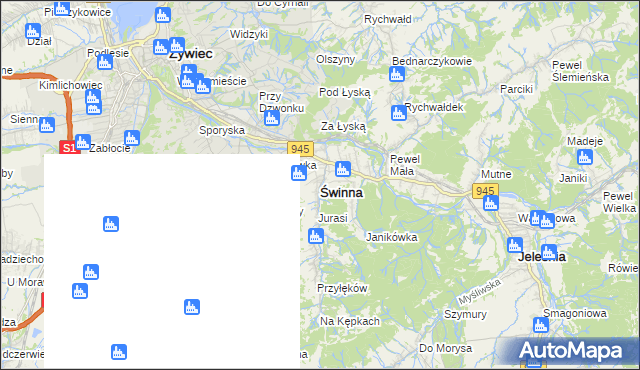Click the factory marker above Dział label
The image size is (640, 370).
point(33,31)
